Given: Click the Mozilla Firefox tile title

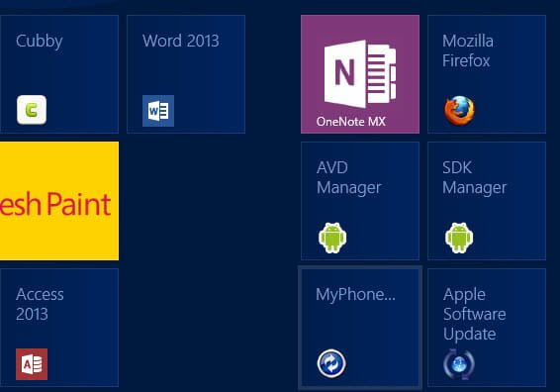Looking at the screenshot, I should [x=468, y=50].
